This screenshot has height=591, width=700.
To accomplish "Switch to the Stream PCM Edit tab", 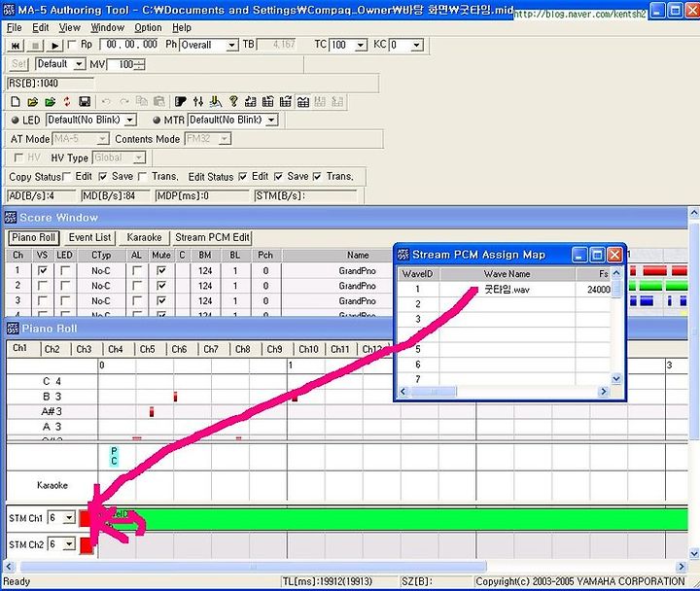I will pyautogui.click(x=212, y=237).
